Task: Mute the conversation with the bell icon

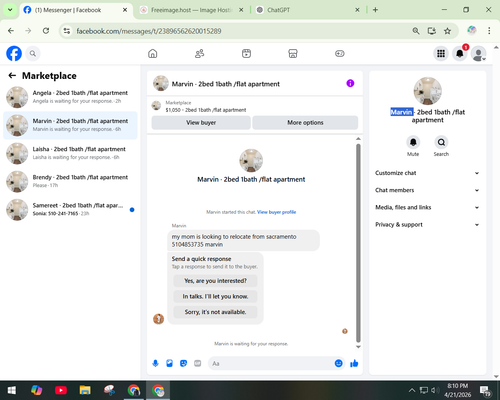Action: pyautogui.click(x=413, y=142)
